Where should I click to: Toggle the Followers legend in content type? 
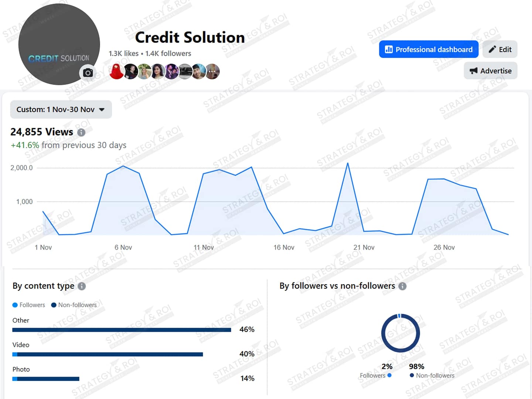pos(29,305)
